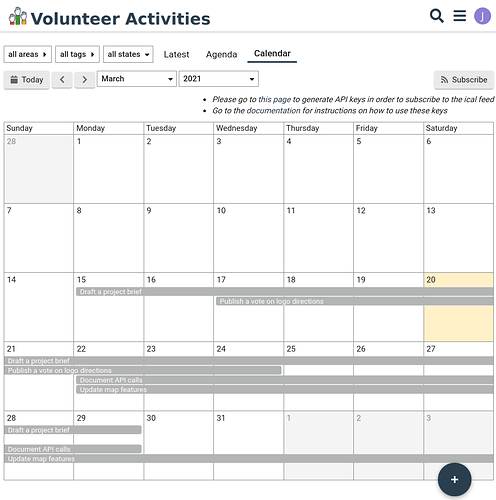Click the purple user avatar

click(x=482, y=16)
